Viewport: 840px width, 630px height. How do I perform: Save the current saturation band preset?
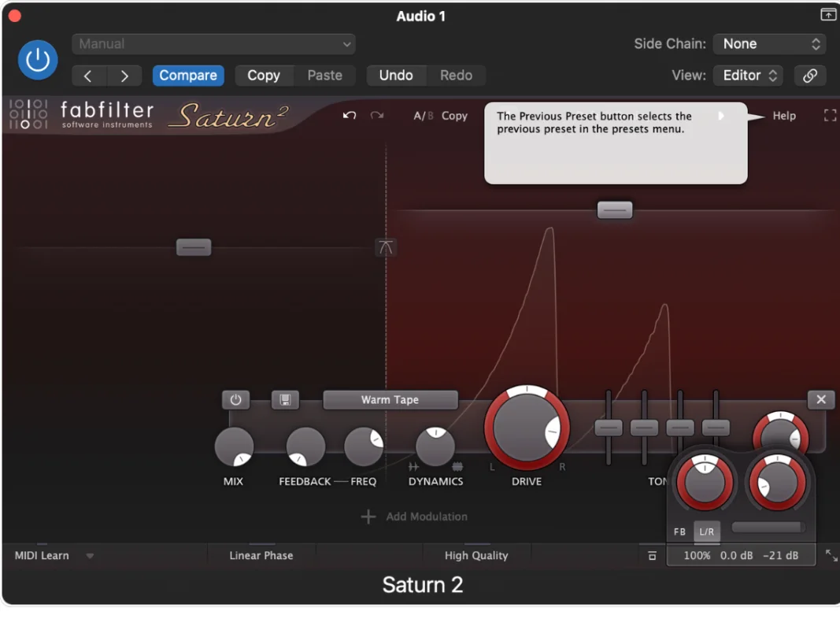[x=286, y=400]
